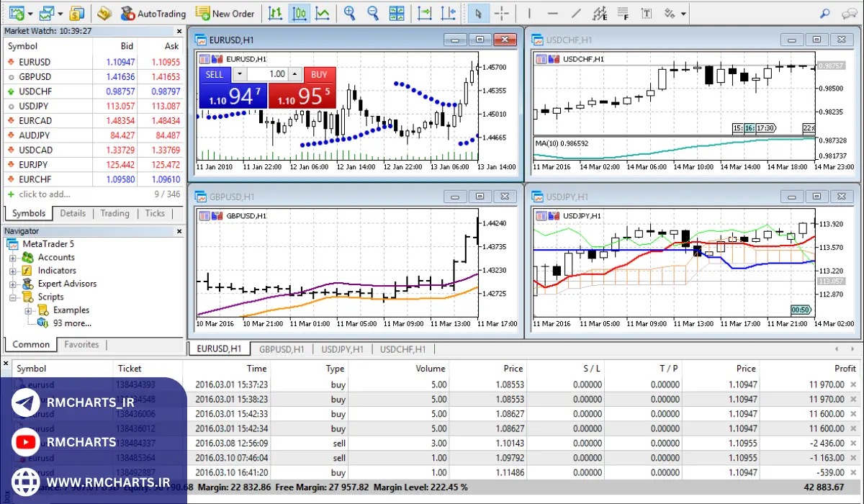
Task: Open the GBPUSD,H1 chart tab
Action: (281, 349)
